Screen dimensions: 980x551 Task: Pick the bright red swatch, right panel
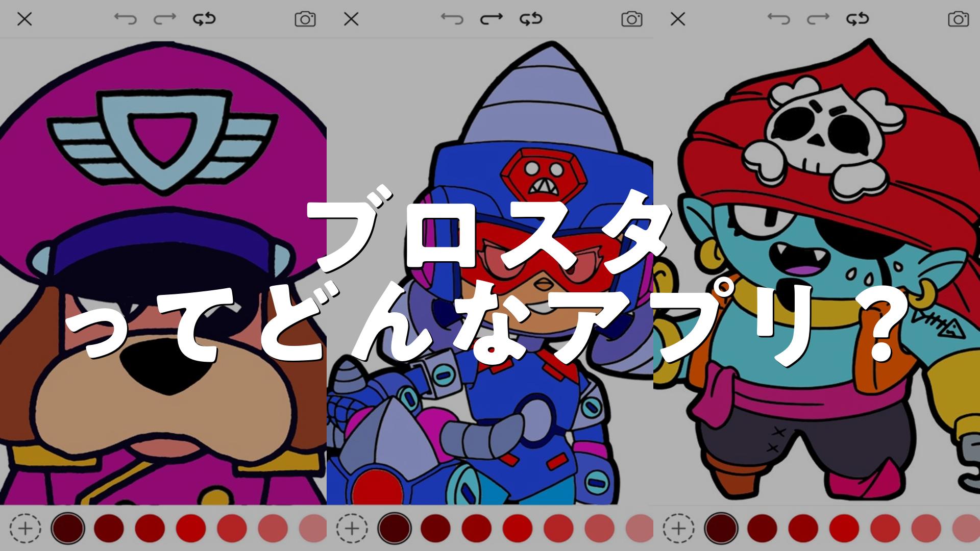click(x=844, y=528)
